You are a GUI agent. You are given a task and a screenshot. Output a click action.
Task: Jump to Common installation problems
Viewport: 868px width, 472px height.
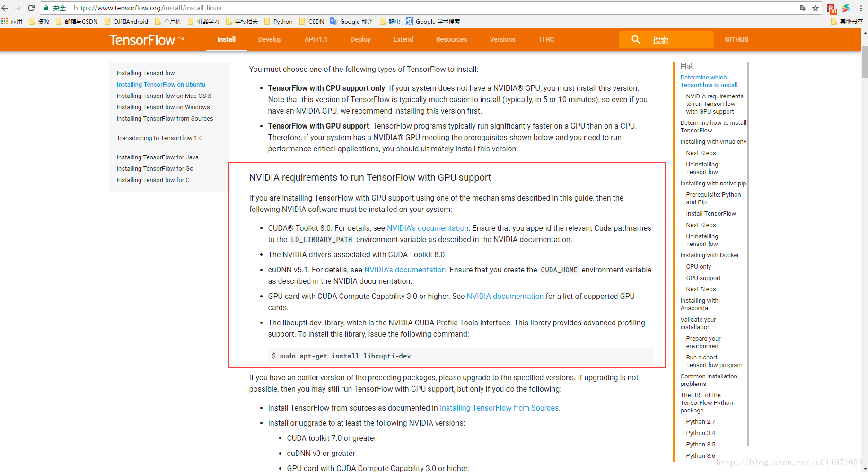709,380
